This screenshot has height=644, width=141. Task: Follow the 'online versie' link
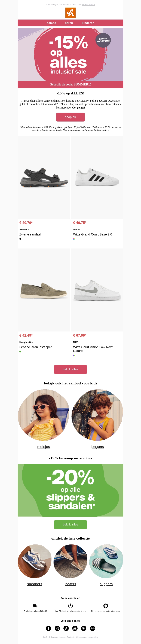pos(88,5)
